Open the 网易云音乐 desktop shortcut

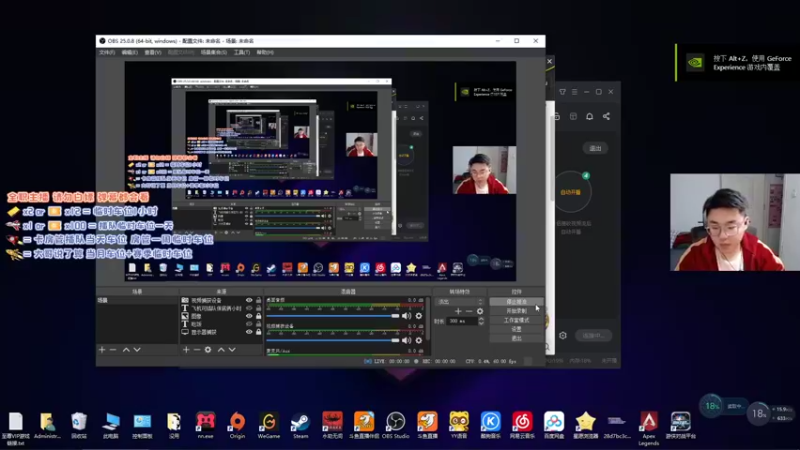click(x=522, y=425)
